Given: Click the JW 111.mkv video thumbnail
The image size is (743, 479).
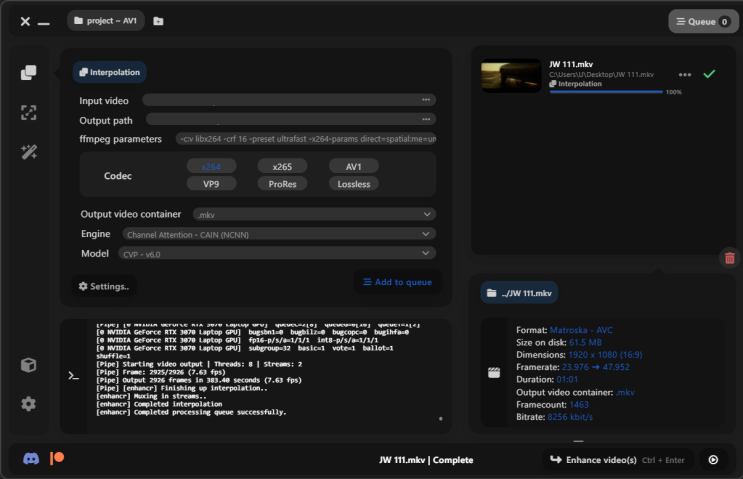Looking at the screenshot, I should tap(511, 75).
